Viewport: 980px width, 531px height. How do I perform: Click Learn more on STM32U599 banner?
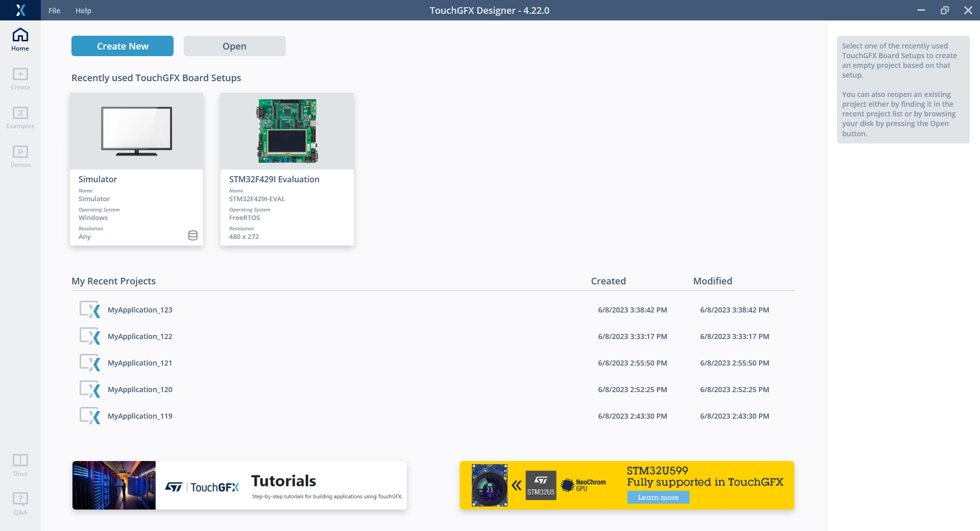click(x=658, y=497)
